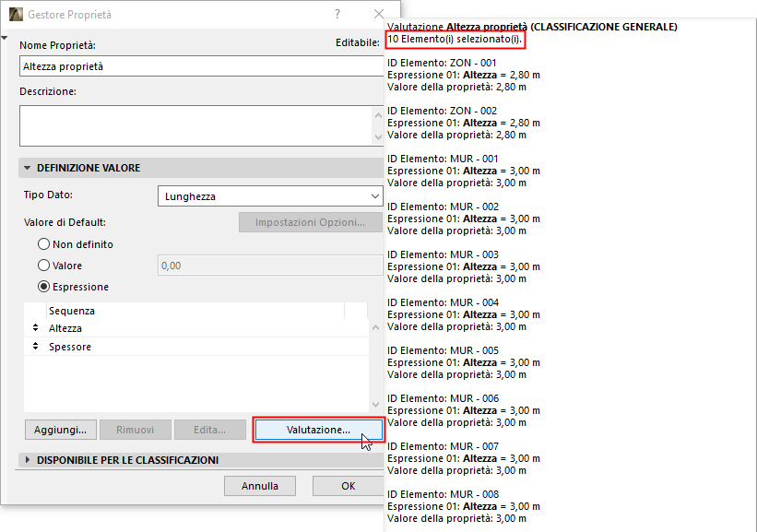Screen dimensions: 757x532
Task: Click the reorder handle of Altezza row
Action: [x=35, y=328]
